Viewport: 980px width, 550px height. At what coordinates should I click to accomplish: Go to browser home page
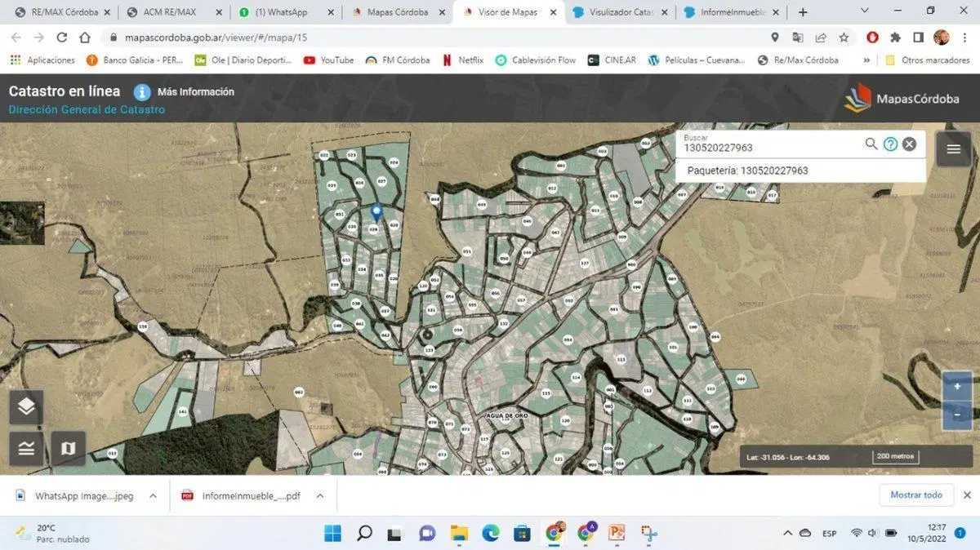85,38
